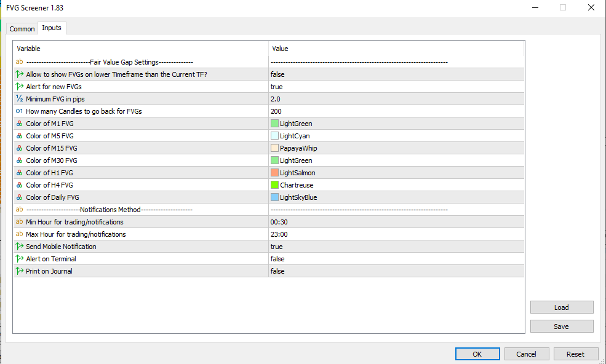Screen dimensions: 606x364
Task: Click the boolean icon for 'Allow to show FVGs'
Action: pos(19,74)
